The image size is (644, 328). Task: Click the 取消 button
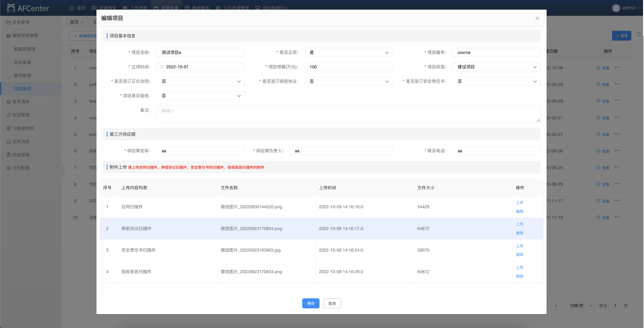click(x=332, y=303)
